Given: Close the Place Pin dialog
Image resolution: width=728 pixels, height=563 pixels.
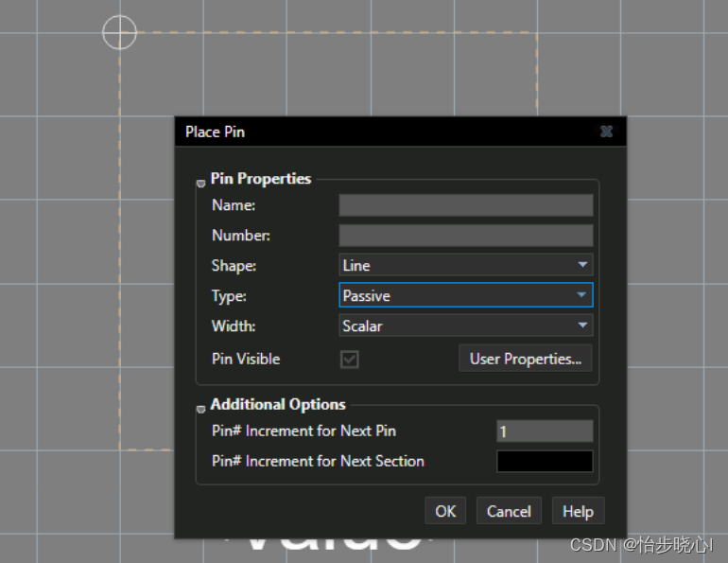Looking at the screenshot, I should coord(606,132).
